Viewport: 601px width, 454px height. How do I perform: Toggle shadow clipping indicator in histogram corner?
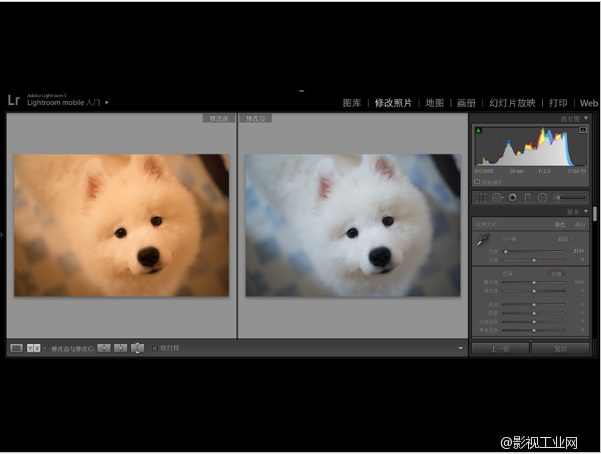478,130
